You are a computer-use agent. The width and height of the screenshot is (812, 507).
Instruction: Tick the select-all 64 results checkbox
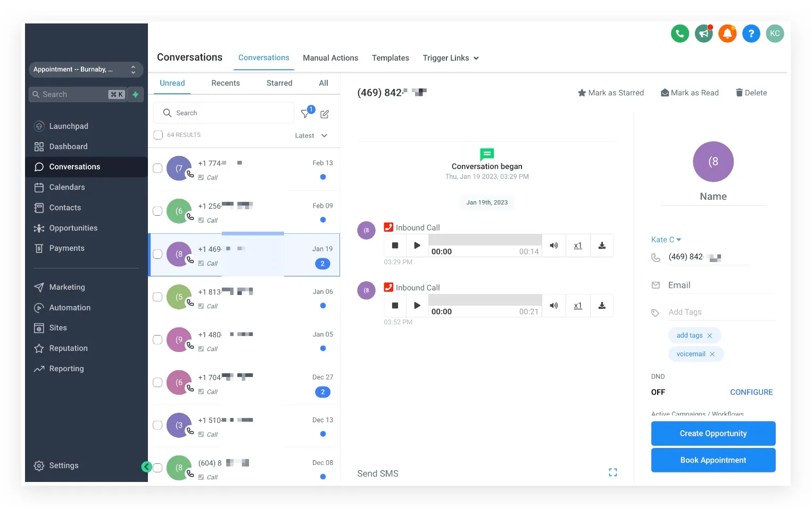pos(158,135)
